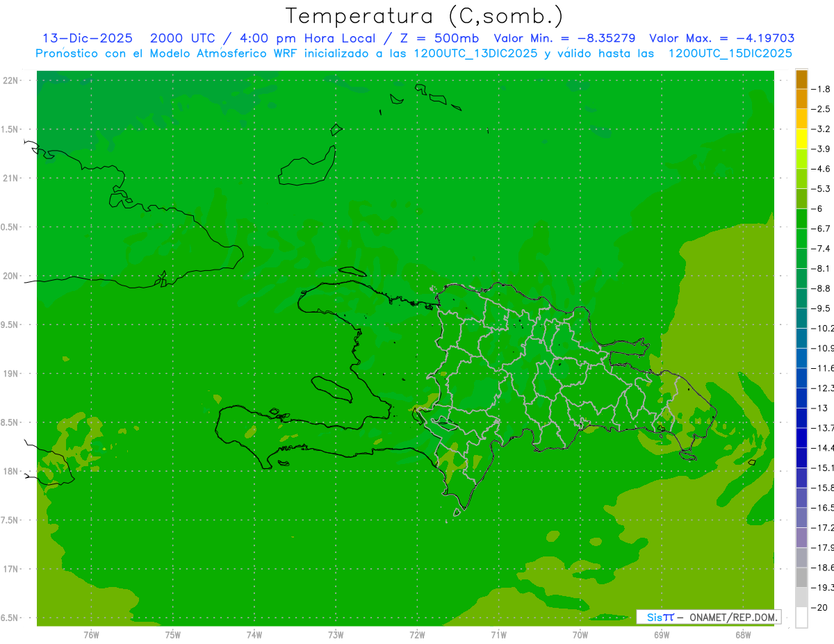Image resolution: width=834 pixels, height=644 pixels.
Task: Click the title 'Temperatura (C,somb.)'
Action: coord(425,16)
